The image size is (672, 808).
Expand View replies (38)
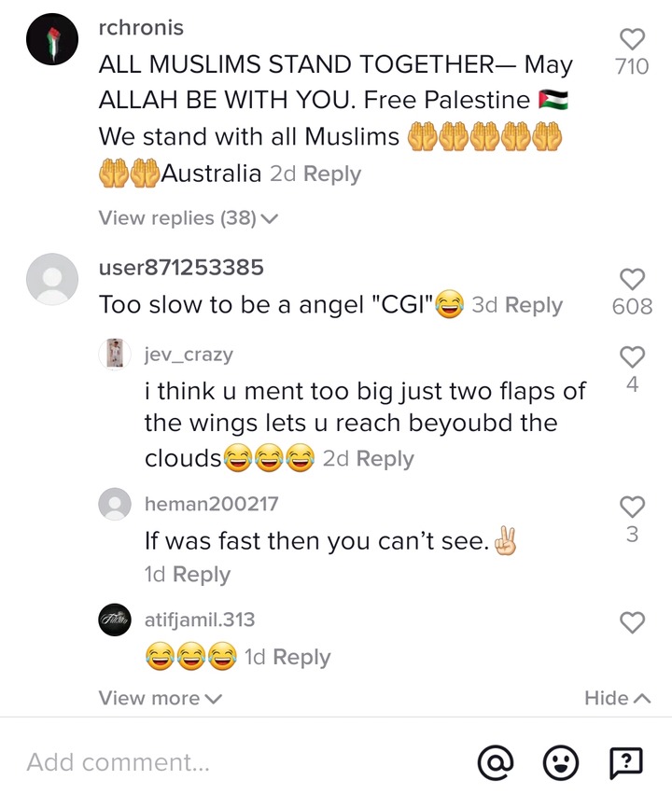[x=189, y=218]
